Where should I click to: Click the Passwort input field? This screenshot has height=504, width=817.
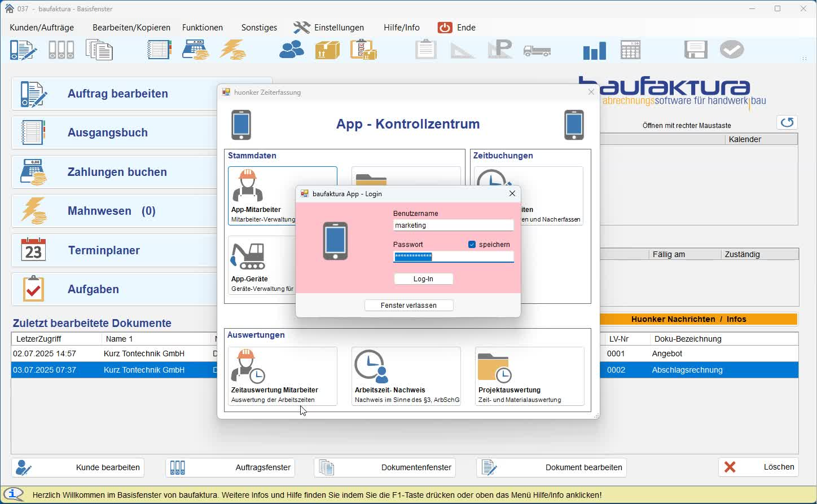tap(454, 257)
